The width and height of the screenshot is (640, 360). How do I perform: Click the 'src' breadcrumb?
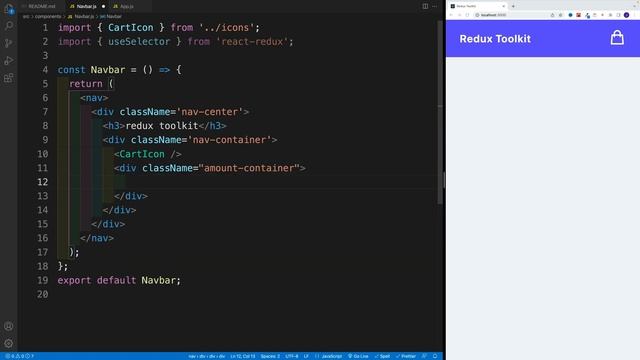click(26, 17)
